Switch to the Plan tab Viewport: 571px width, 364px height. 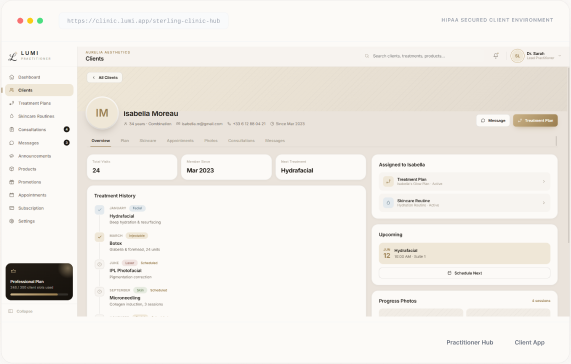point(125,141)
